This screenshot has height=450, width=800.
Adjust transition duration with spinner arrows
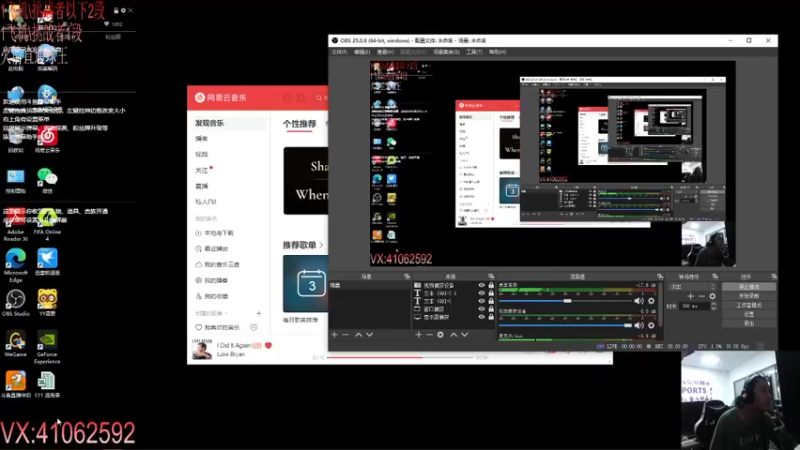pyautogui.click(x=713, y=306)
